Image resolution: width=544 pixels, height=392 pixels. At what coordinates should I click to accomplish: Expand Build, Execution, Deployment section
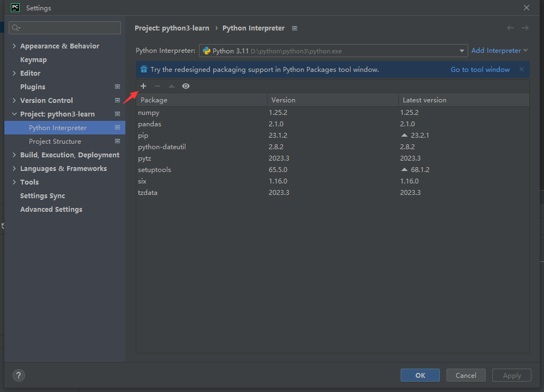[14, 155]
